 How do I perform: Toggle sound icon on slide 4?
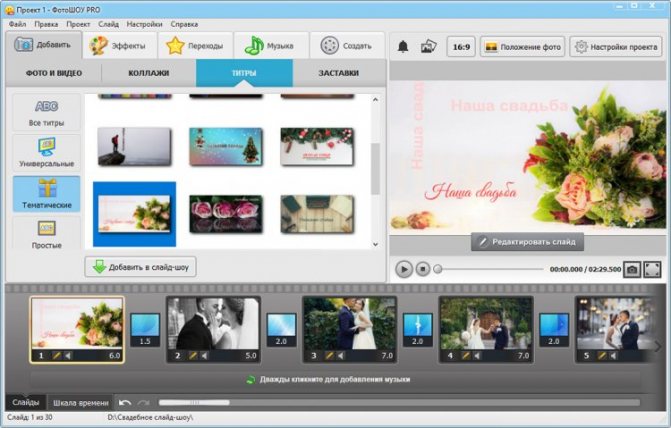(477, 355)
